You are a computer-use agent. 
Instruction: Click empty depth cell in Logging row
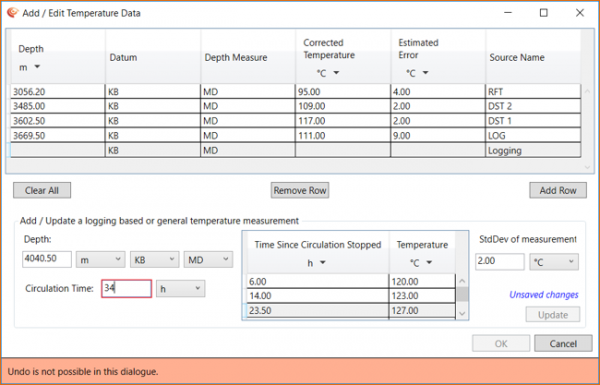pos(58,150)
